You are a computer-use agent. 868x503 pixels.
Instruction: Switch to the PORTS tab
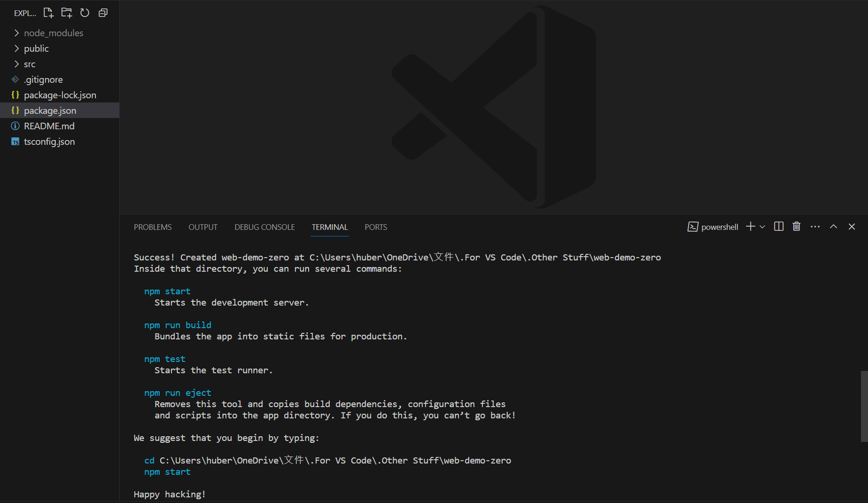(376, 227)
